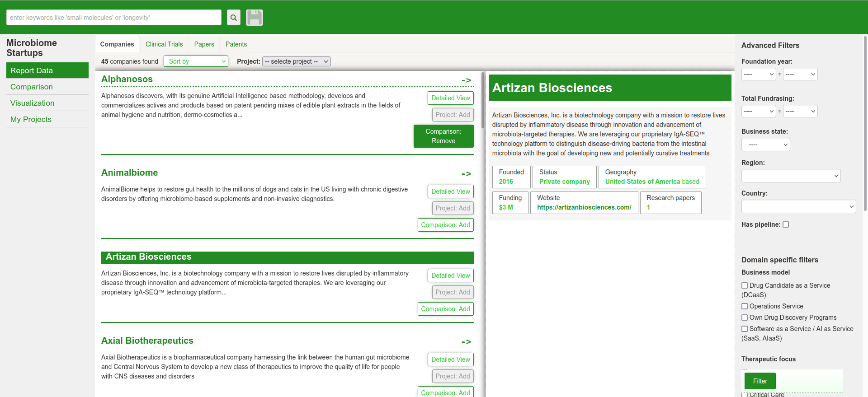Open Foundation year start dropdown
Viewport: 868px width, 397px height.
click(759, 74)
